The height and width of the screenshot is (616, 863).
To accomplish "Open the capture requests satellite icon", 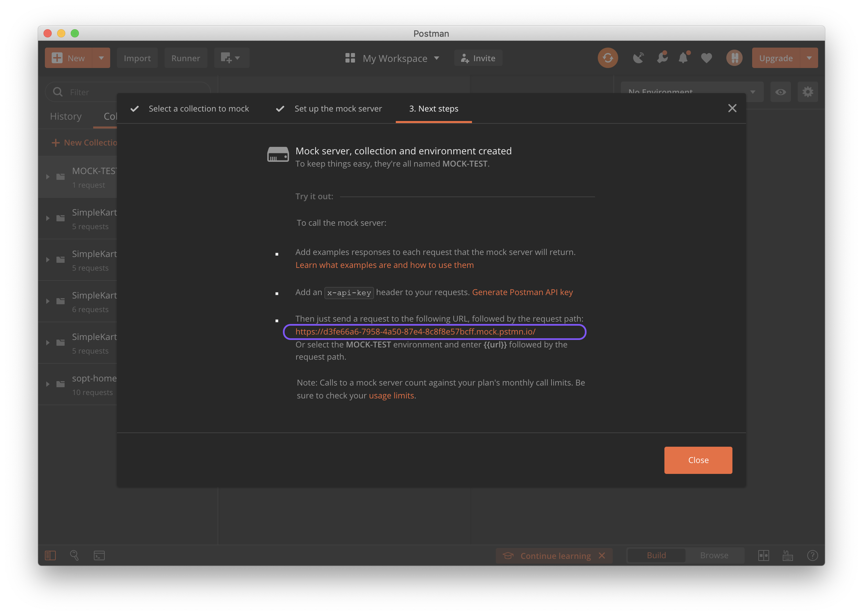I will [x=638, y=58].
